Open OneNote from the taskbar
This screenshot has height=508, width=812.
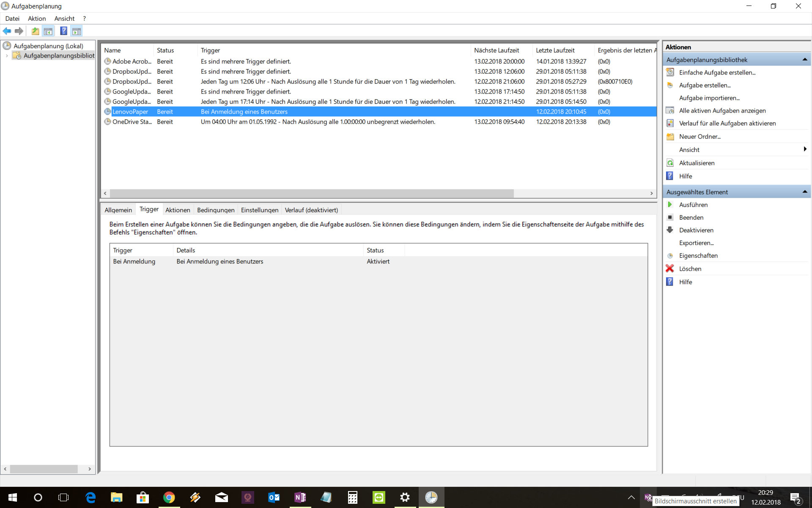tap(300, 497)
